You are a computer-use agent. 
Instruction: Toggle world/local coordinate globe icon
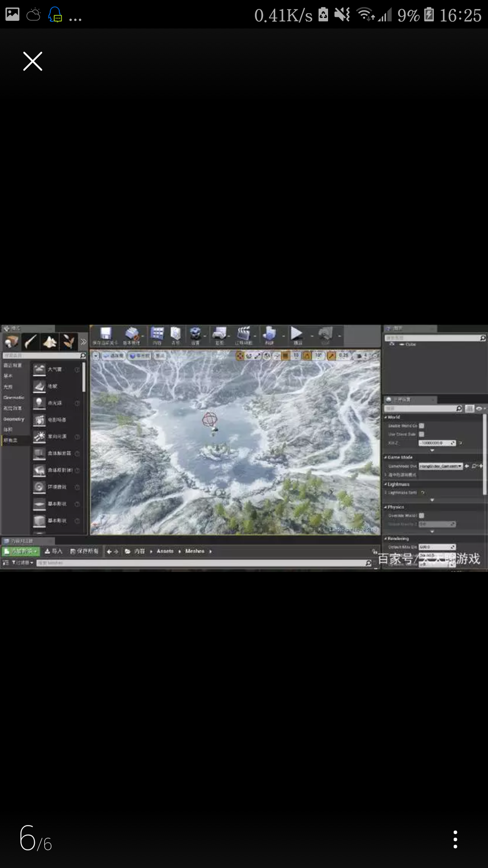267,356
